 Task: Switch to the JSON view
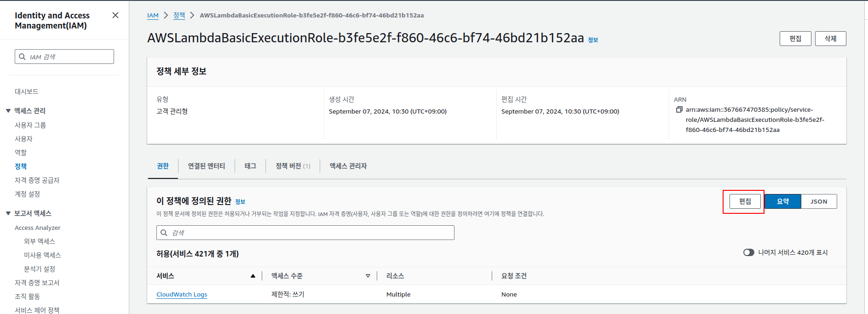(x=819, y=201)
